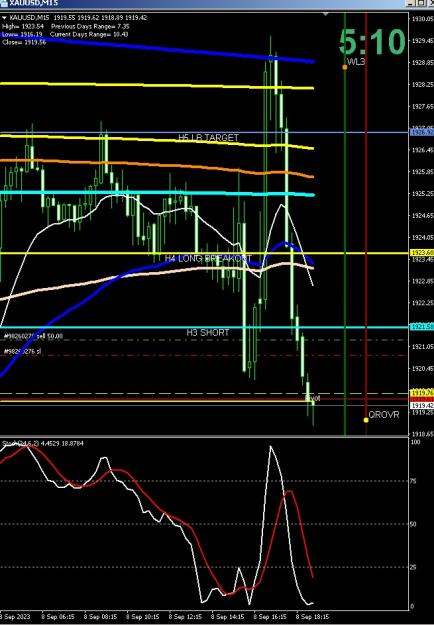The height and width of the screenshot is (625, 434).
Task: Click the chart window icon beside XAUUSD,M15
Action: pos(4,3)
